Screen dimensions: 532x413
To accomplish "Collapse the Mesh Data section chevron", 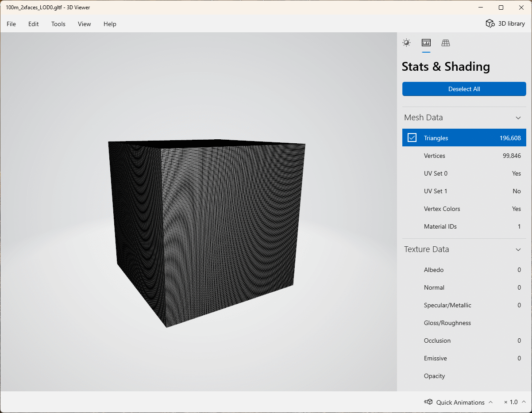I will 518,118.
